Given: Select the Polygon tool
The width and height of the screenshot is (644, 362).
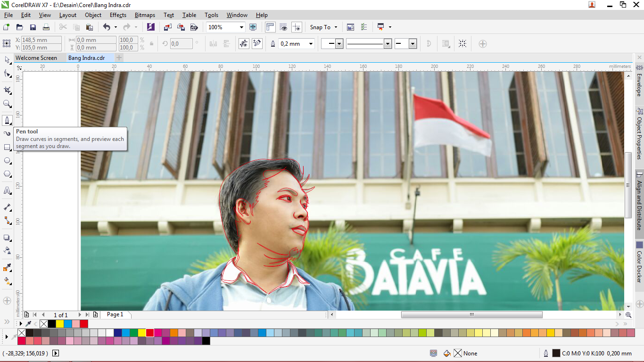Looking at the screenshot, I should [x=7, y=174].
